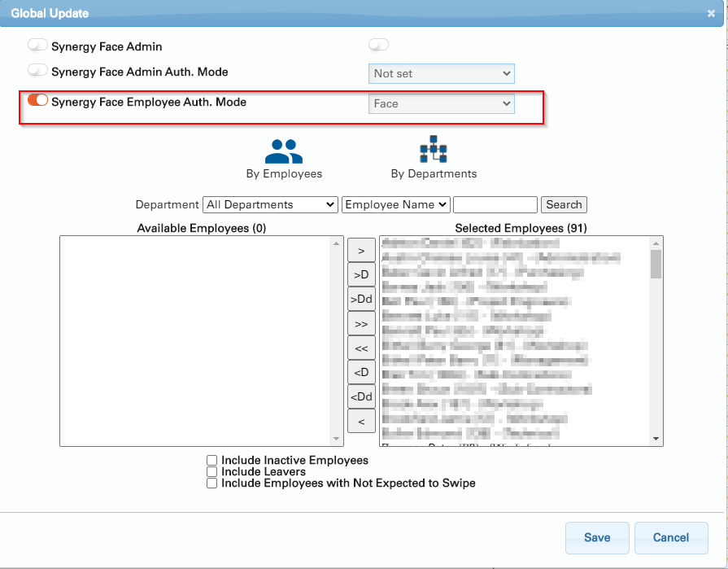Click the > move selected button
The height and width of the screenshot is (569, 728).
point(361,251)
